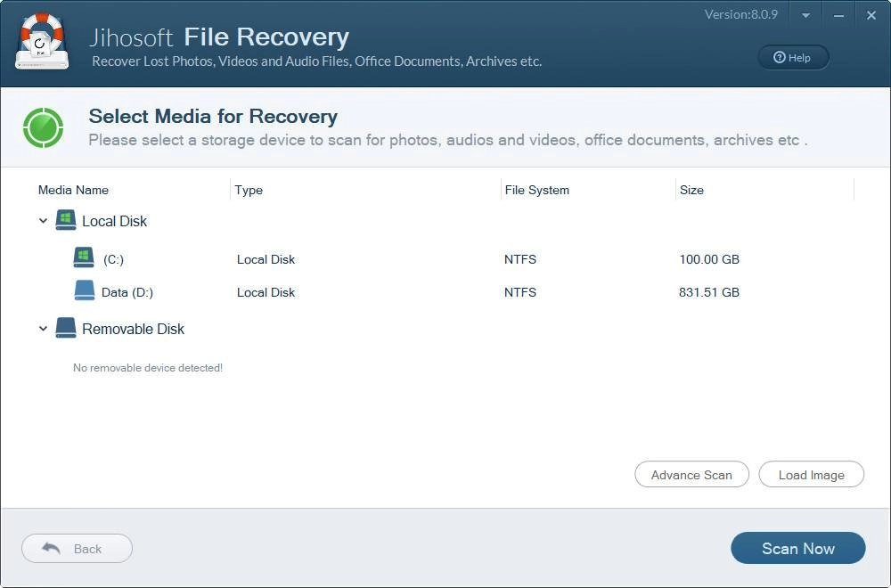Image resolution: width=891 pixels, height=588 pixels.
Task: Open the title bar dropdown menu arrow
Action: point(805,15)
